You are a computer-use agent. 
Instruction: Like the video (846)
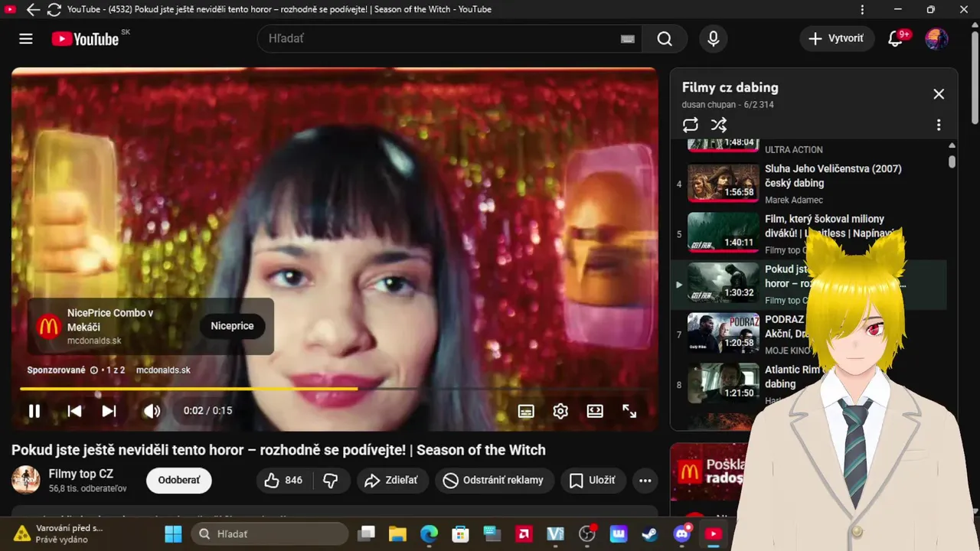click(x=283, y=481)
